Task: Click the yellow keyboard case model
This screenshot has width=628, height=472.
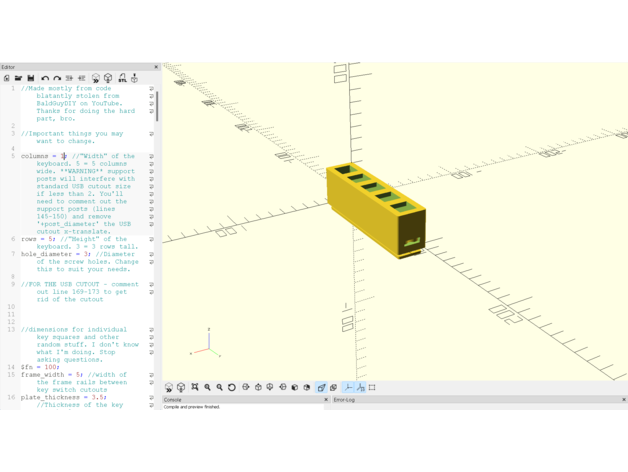Action: click(x=375, y=210)
